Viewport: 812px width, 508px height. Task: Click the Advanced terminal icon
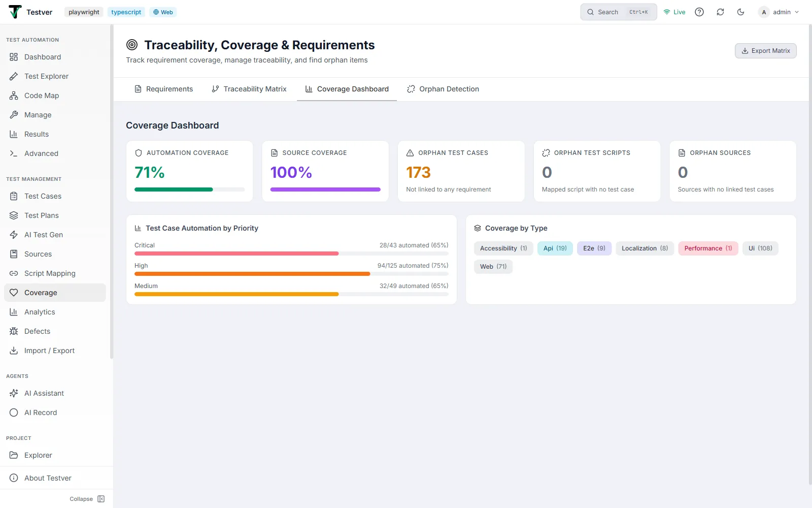14,153
